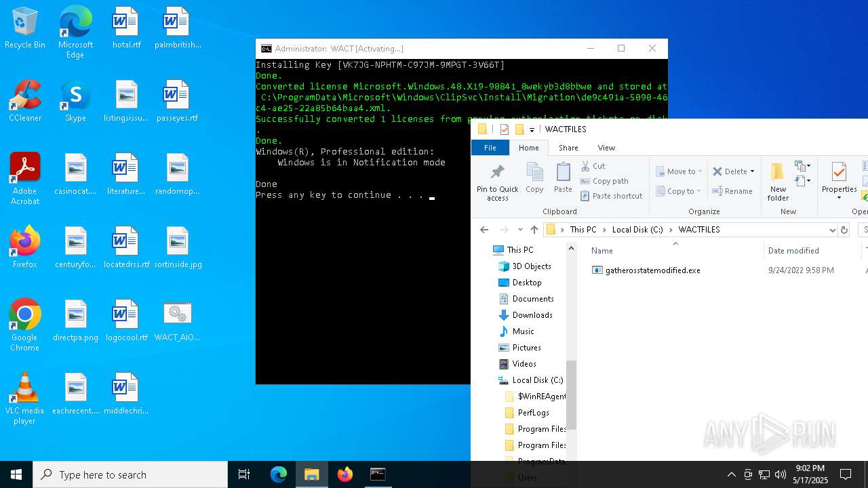Screen dimensions: 868x488
Task: Switch to the Home ribbon tab
Action: [x=528, y=148]
